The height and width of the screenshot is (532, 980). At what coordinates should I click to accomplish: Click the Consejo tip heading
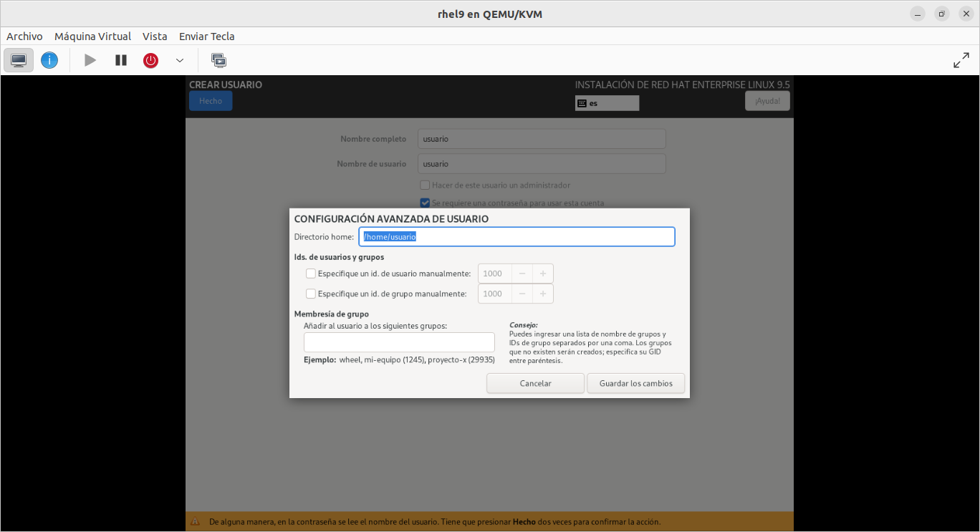click(x=523, y=325)
